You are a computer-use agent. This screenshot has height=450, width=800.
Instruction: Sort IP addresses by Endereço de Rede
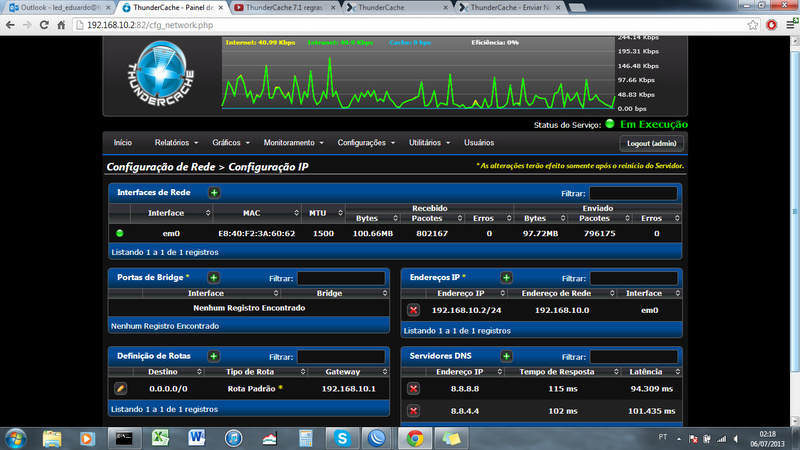[x=562, y=293]
